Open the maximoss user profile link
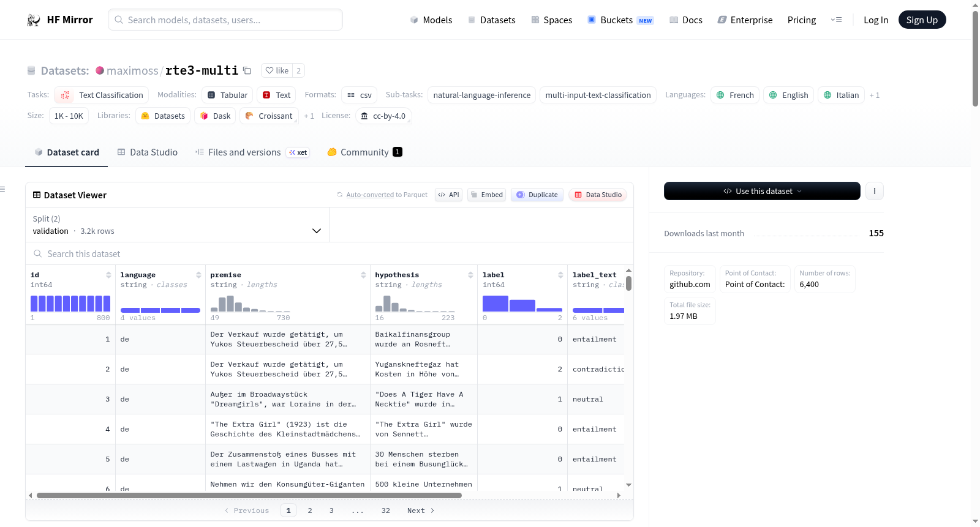Image resolution: width=980 pixels, height=527 pixels. [132, 70]
